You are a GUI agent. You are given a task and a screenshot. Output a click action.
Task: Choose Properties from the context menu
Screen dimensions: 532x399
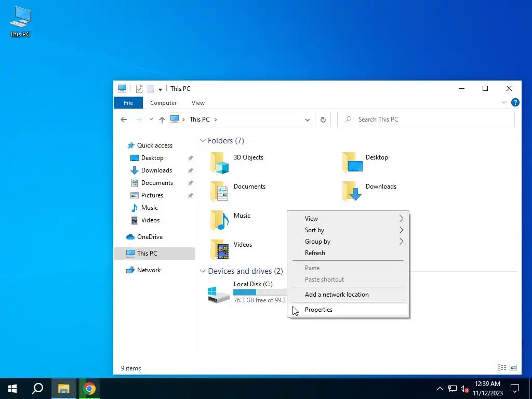[x=348, y=310]
